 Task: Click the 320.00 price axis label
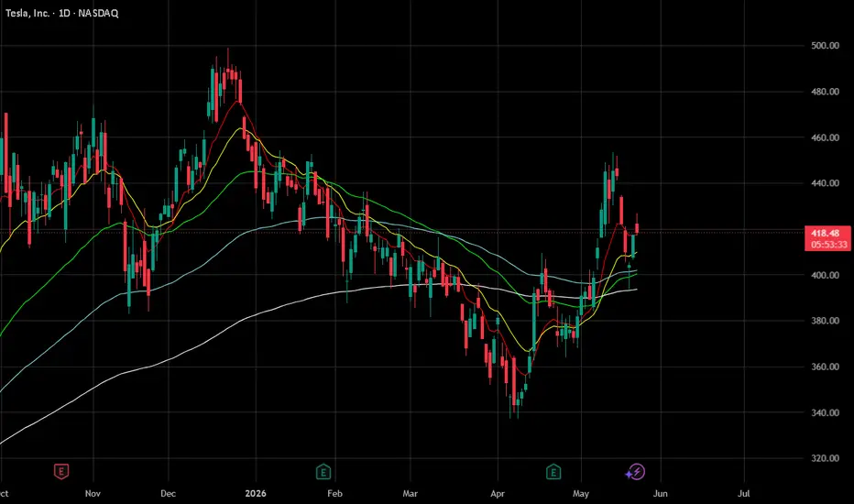pyautogui.click(x=825, y=458)
